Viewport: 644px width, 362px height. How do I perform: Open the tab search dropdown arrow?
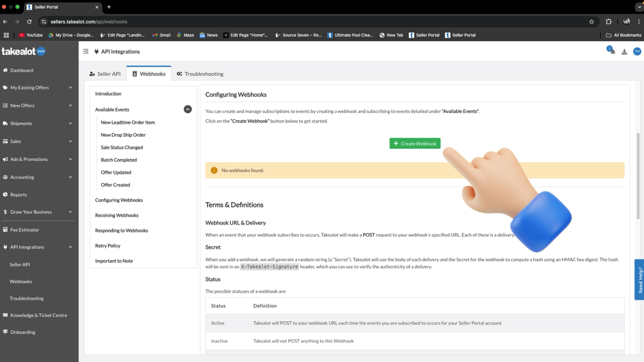pyautogui.click(x=639, y=7)
